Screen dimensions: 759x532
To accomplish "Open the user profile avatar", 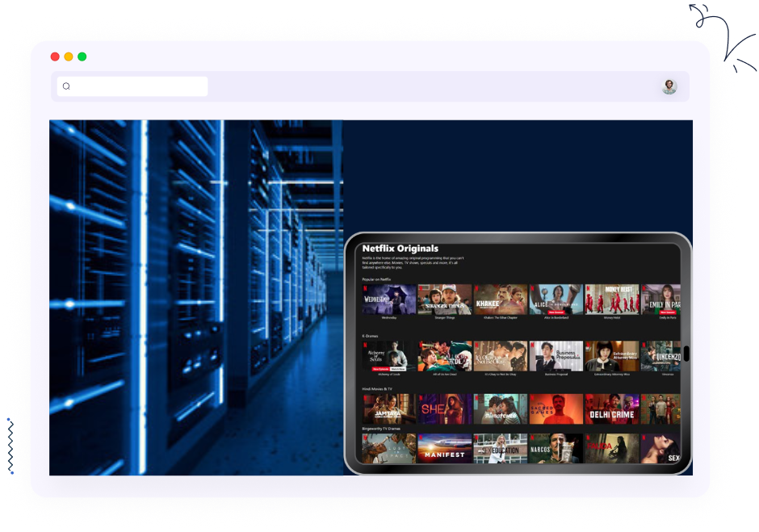I will 669,86.
